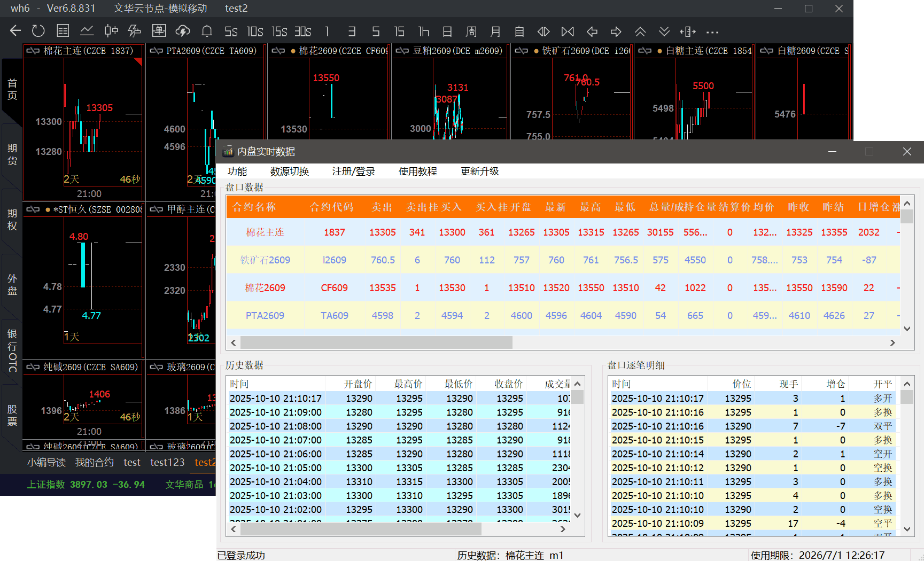Open the quote list table icon

point(63,31)
